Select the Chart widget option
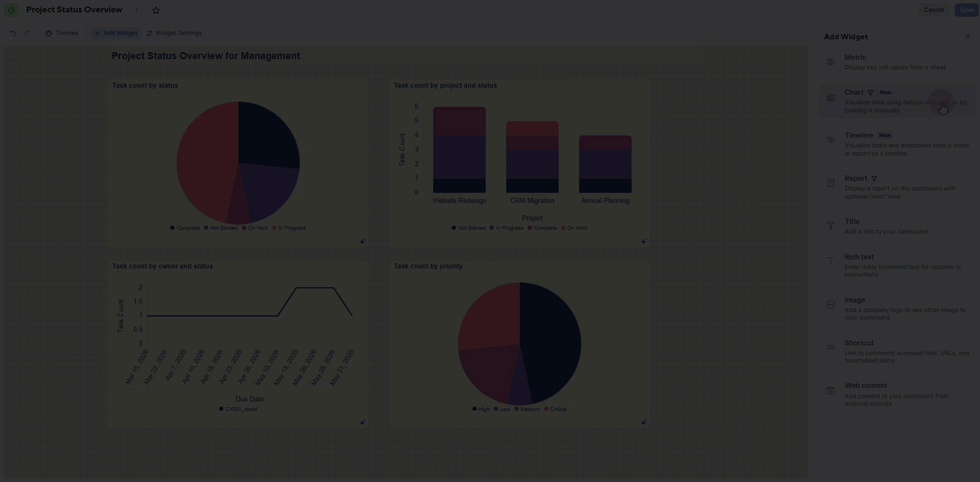This screenshot has width=980, height=482. click(x=897, y=101)
